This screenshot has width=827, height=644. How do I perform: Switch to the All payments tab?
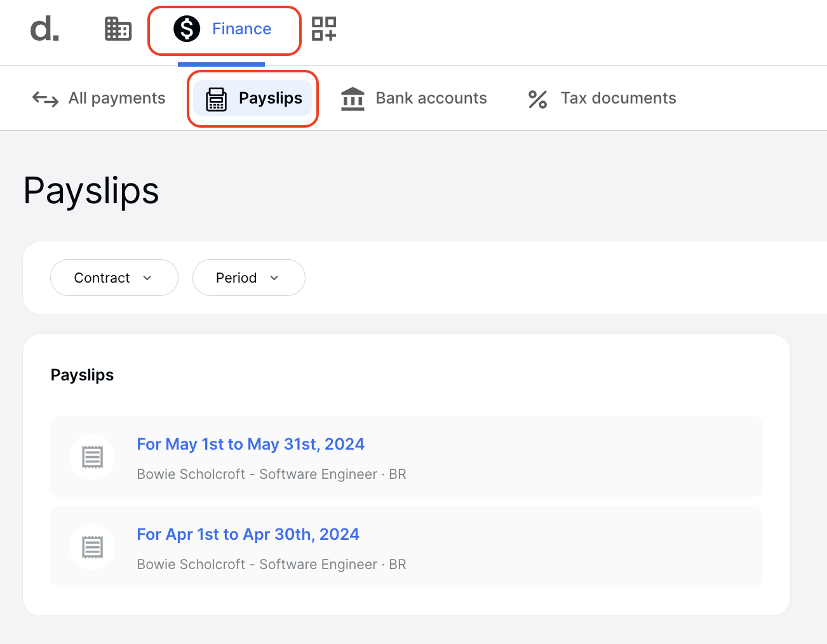pos(116,98)
